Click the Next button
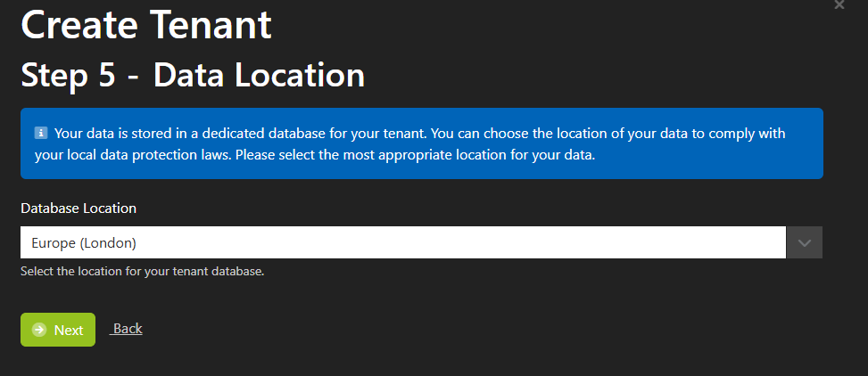Screen dimensions: 868x376 coord(58,330)
